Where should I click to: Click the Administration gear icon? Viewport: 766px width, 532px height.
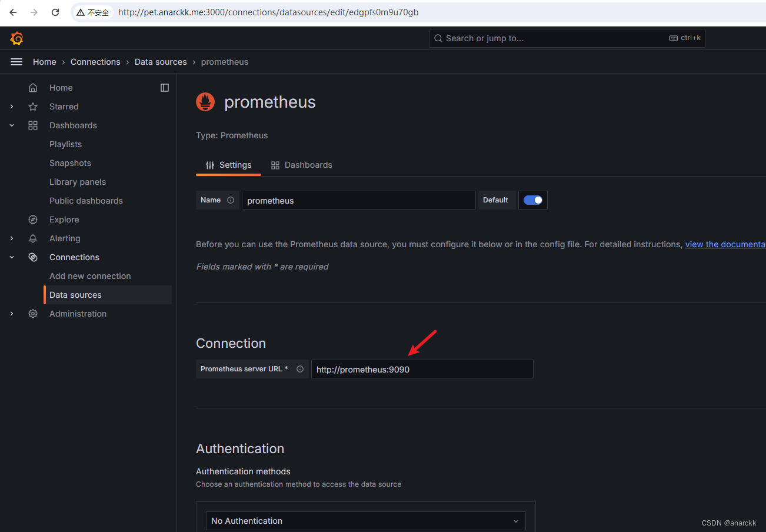[33, 314]
